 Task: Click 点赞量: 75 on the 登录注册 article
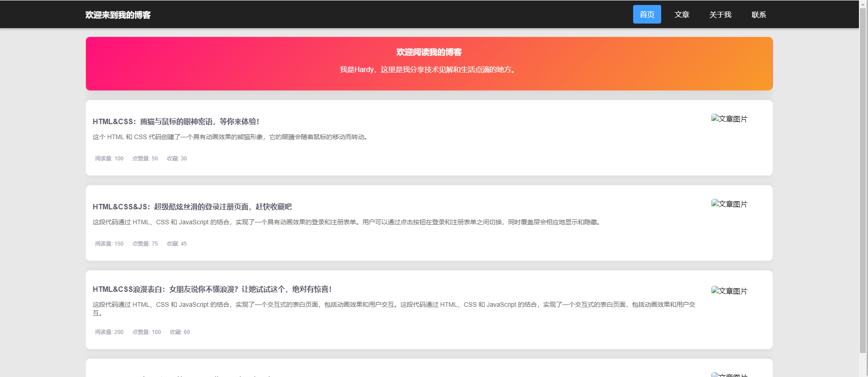pos(145,244)
